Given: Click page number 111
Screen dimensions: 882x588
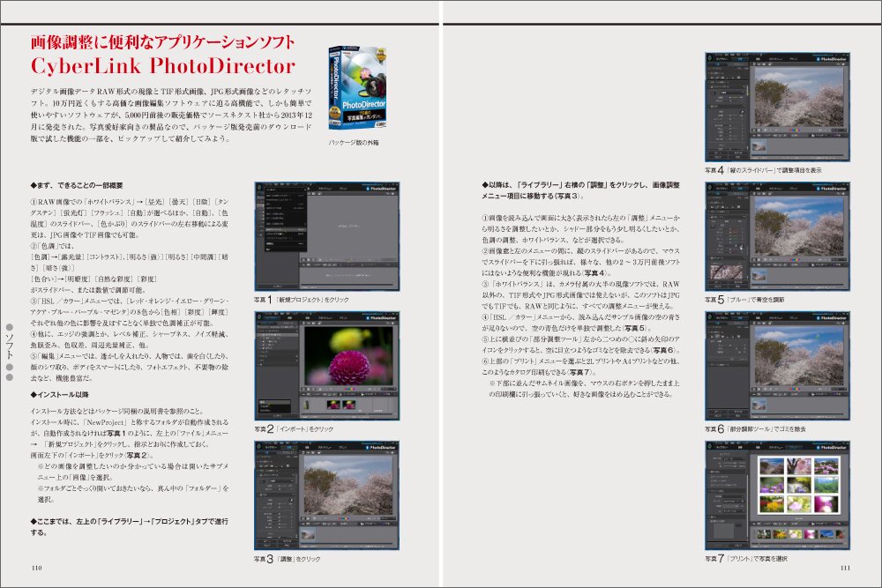Looking at the screenshot, I should pos(846,567).
